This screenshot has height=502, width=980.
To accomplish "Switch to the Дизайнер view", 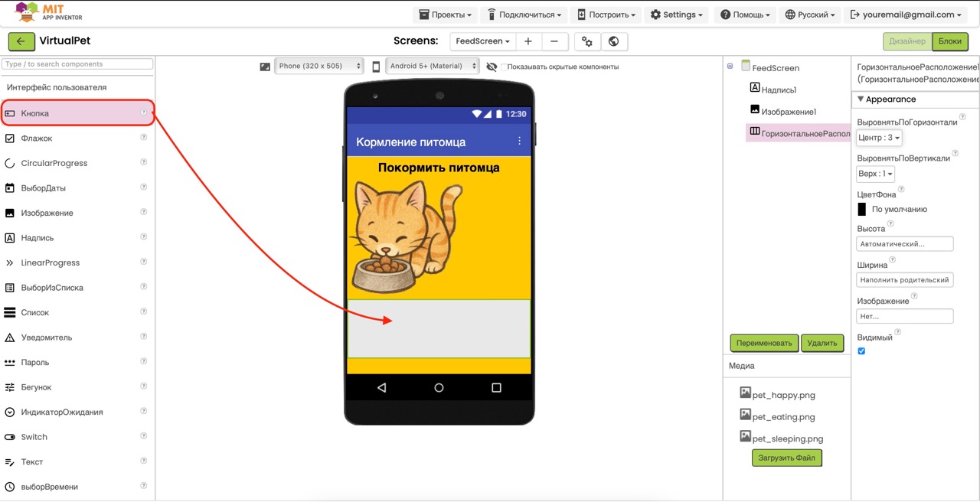I will [x=907, y=41].
